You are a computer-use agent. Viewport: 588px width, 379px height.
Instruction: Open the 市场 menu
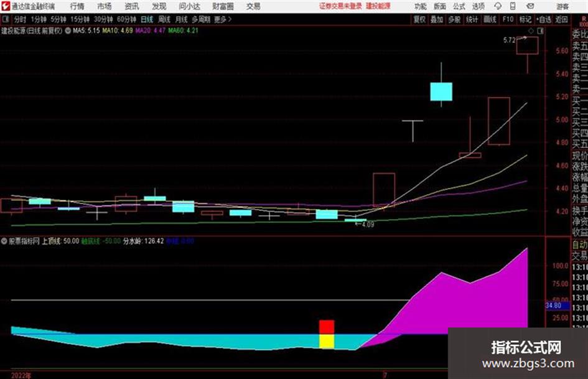coord(105,6)
